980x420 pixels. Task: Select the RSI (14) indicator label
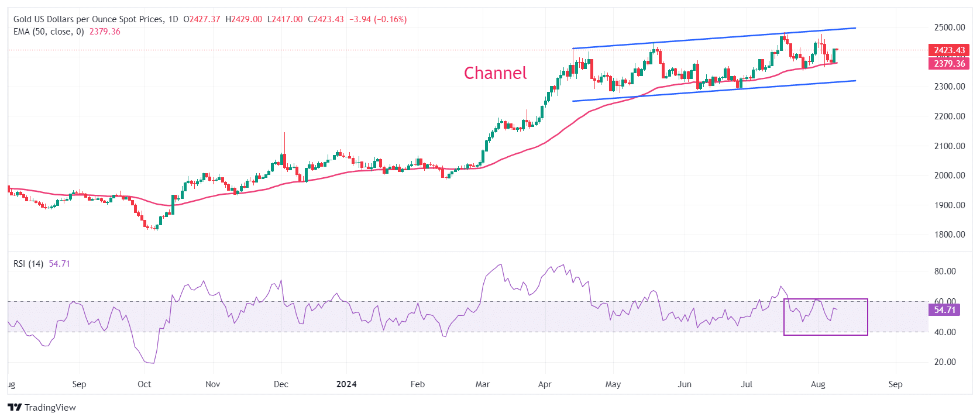(x=28, y=264)
